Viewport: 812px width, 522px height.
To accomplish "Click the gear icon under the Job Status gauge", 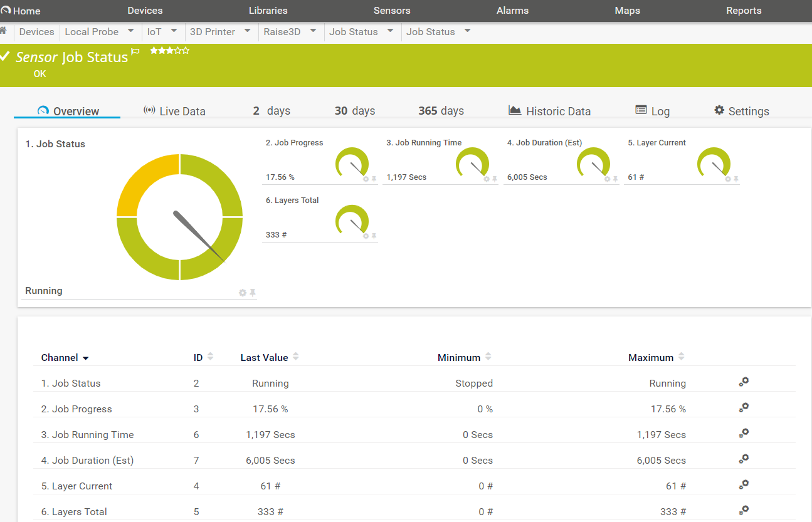I will [x=242, y=292].
